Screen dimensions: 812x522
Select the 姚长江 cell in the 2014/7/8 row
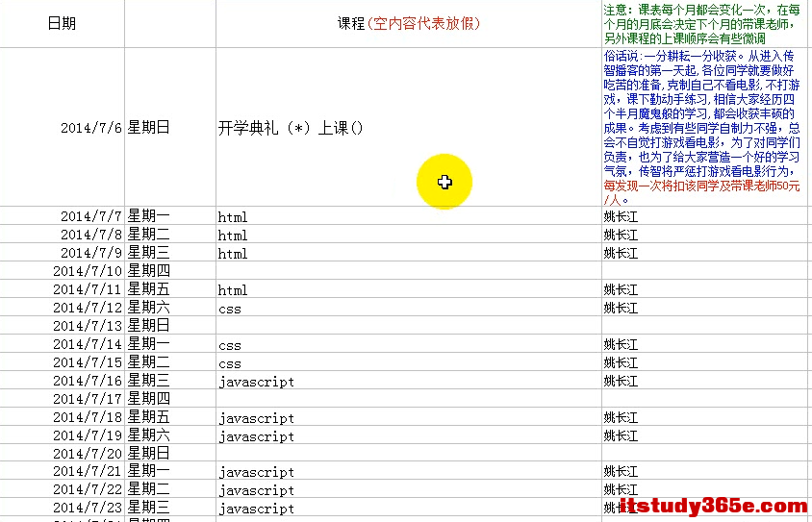[x=704, y=236]
